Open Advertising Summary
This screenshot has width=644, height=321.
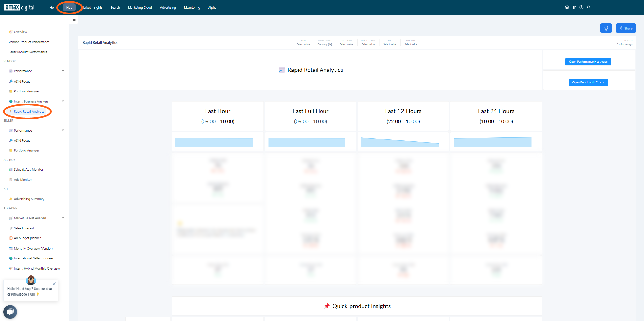[29, 199]
